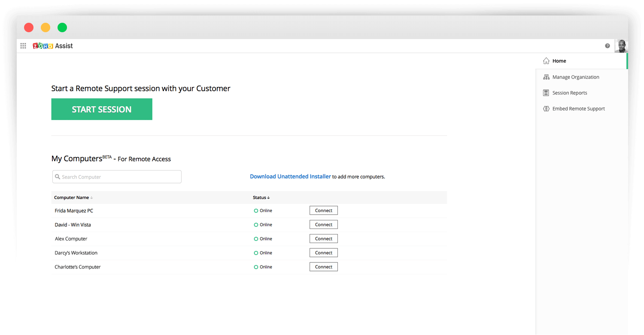Viewport: 644px width, 335px height.
Task: Open the help question mark icon
Action: click(x=607, y=46)
